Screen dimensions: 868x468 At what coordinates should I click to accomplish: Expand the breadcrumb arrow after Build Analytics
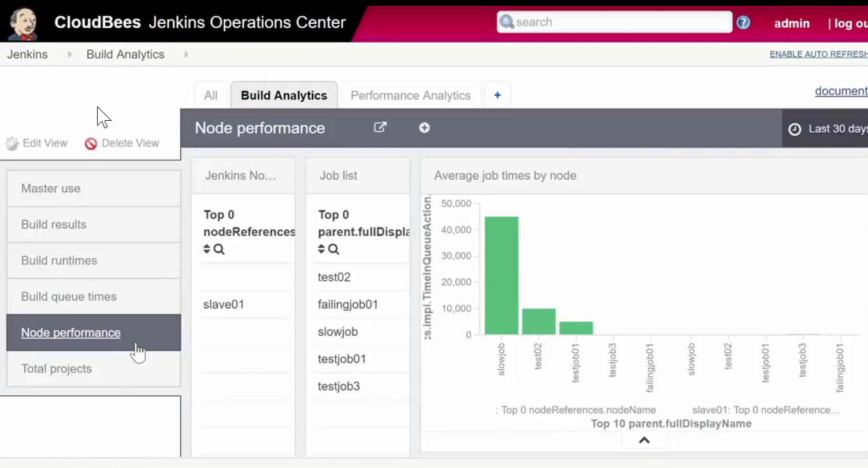click(186, 54)
